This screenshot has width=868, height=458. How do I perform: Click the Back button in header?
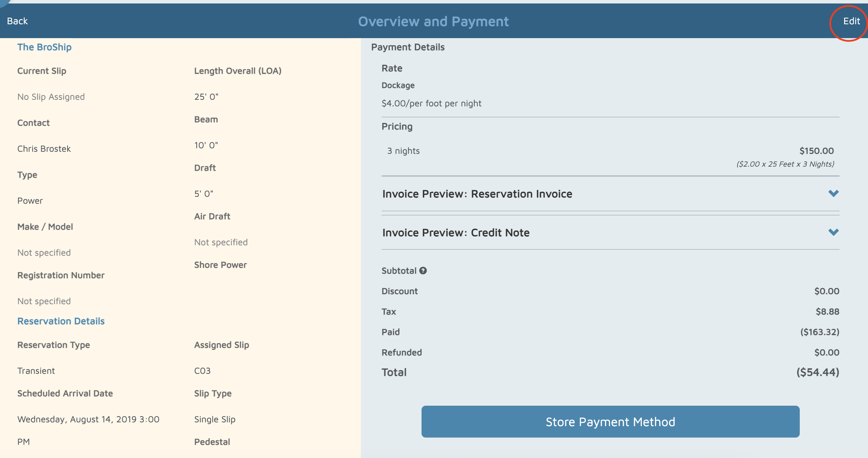[x=17, y=21]
